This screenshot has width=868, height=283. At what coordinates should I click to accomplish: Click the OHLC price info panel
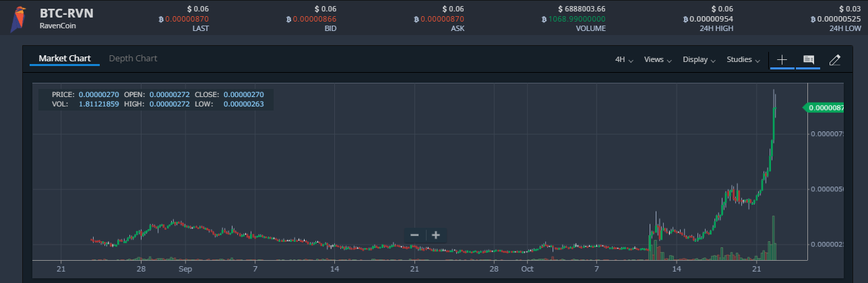pyautogui.click(x=156, y=99)
